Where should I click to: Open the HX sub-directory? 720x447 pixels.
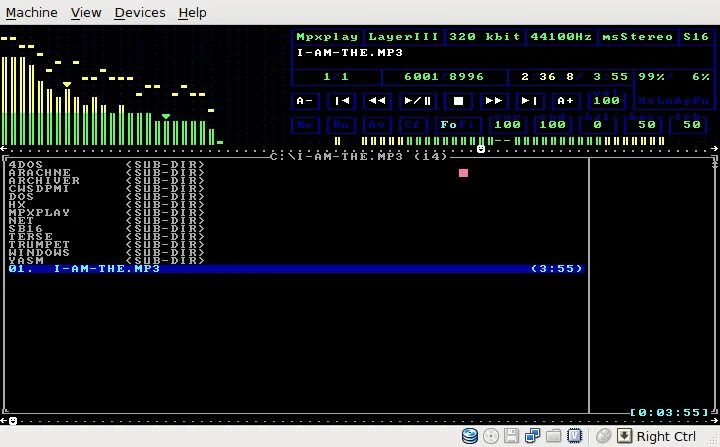[107, 204]
